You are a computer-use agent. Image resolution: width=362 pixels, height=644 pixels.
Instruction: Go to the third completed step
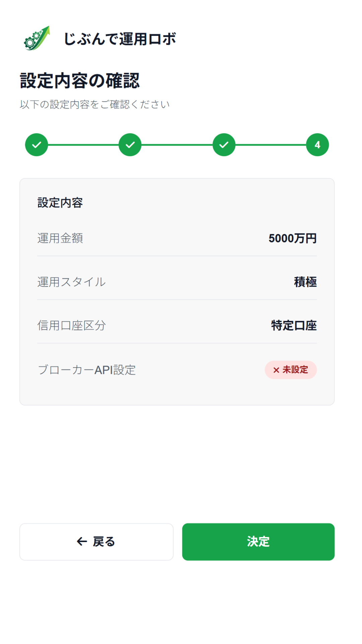(224, 145)
